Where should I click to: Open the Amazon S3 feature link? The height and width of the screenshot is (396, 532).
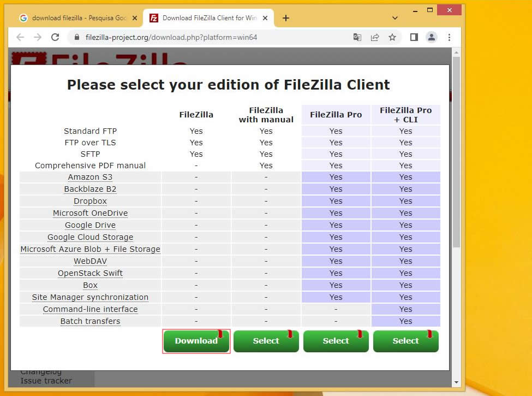coord(91,177)
